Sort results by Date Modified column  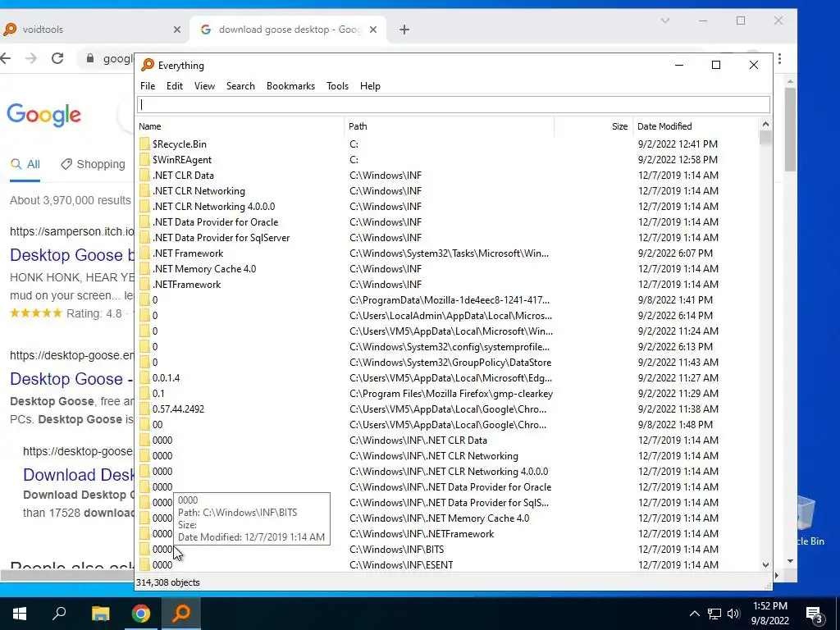coord(696,126)
